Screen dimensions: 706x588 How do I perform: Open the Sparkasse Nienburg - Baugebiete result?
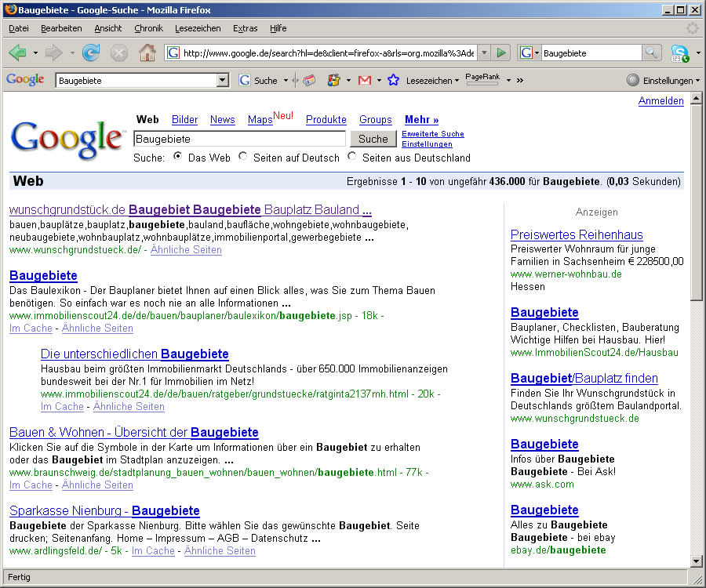click(x=104, y=510)
